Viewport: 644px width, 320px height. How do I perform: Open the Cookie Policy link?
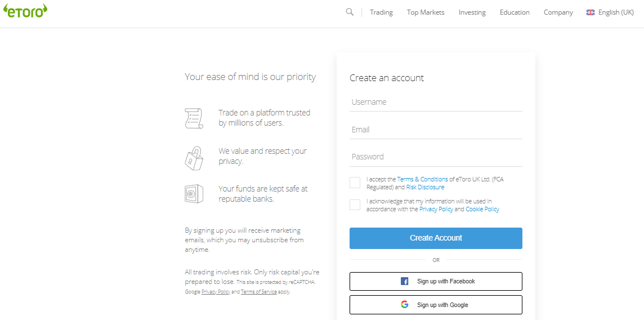[482, 209]
